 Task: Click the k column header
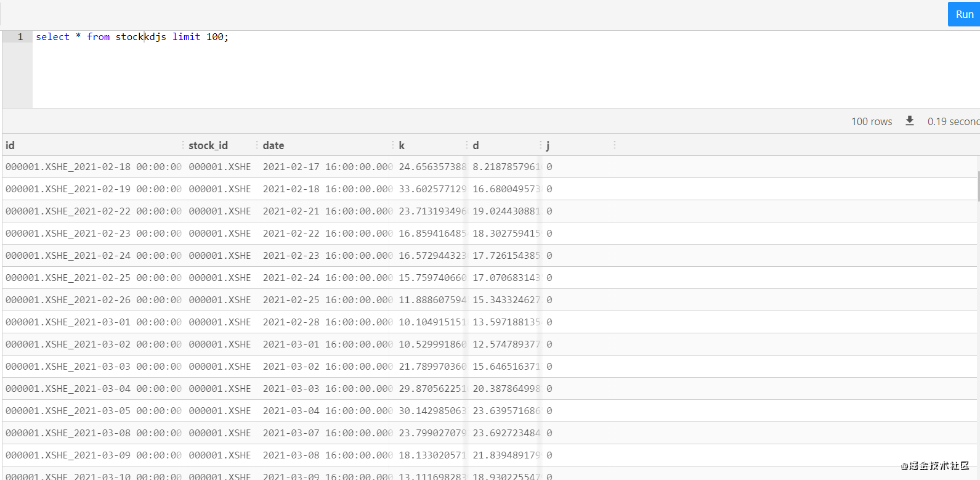(402, 145)
